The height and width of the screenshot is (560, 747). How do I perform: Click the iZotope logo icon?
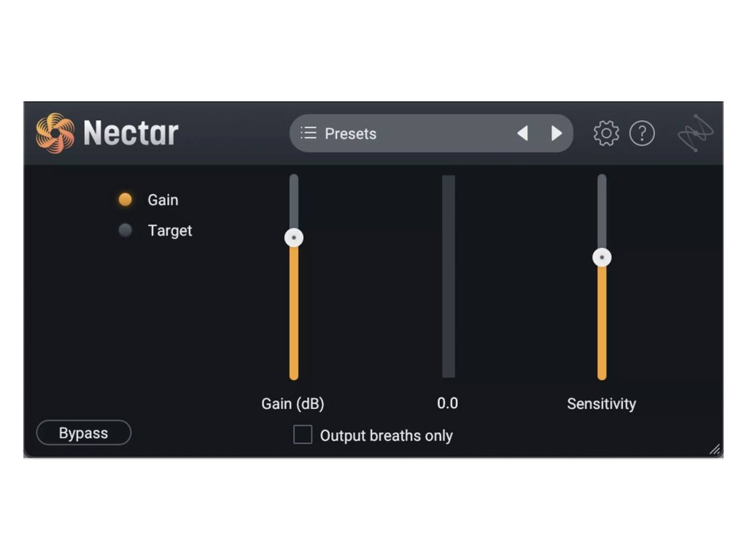coord(695,133)
